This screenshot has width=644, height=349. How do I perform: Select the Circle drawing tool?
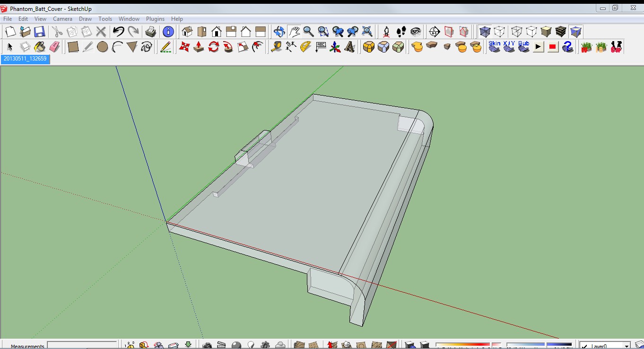[103, 47]
